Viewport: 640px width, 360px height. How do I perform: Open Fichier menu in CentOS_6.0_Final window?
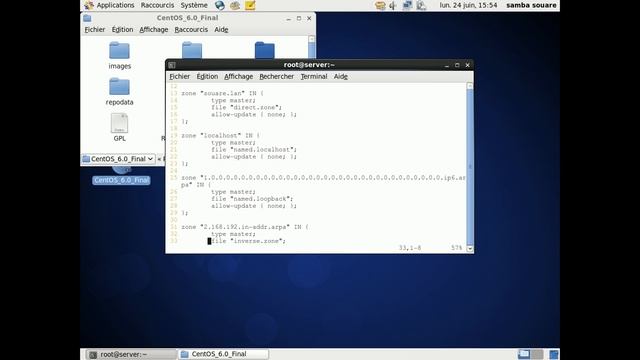point(95,29)
